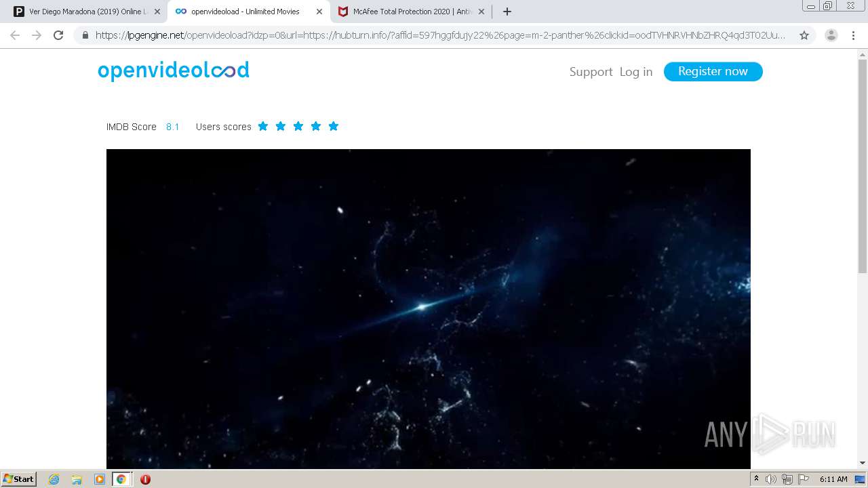
Task: Click the openvideoload logo
Action: (x=174, y=70)
